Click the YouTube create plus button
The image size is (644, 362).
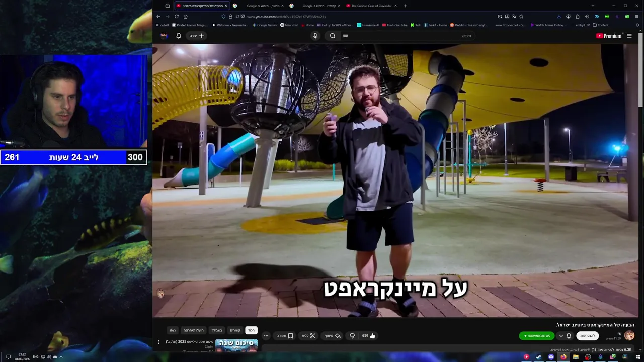197,36
